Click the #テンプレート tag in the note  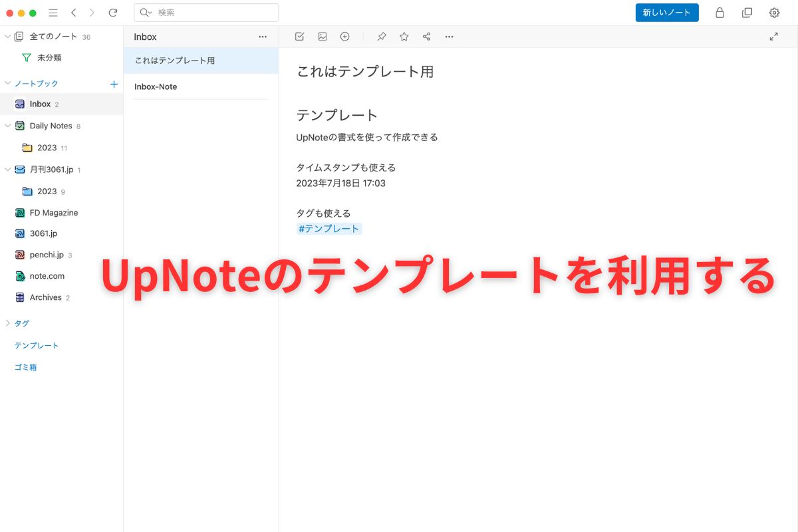pyautogui.click(x=329, y=228)
